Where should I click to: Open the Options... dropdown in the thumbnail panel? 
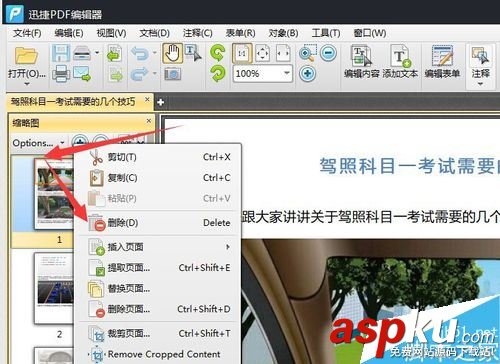click(38, 143)
